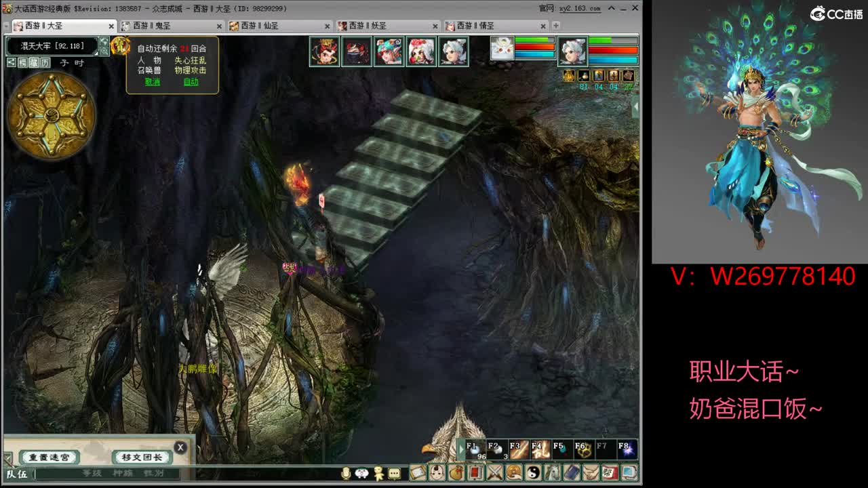Viewport: 868px width, 488px height.
Task: Click the golden hexagram compass minimap
Action: 52,115
